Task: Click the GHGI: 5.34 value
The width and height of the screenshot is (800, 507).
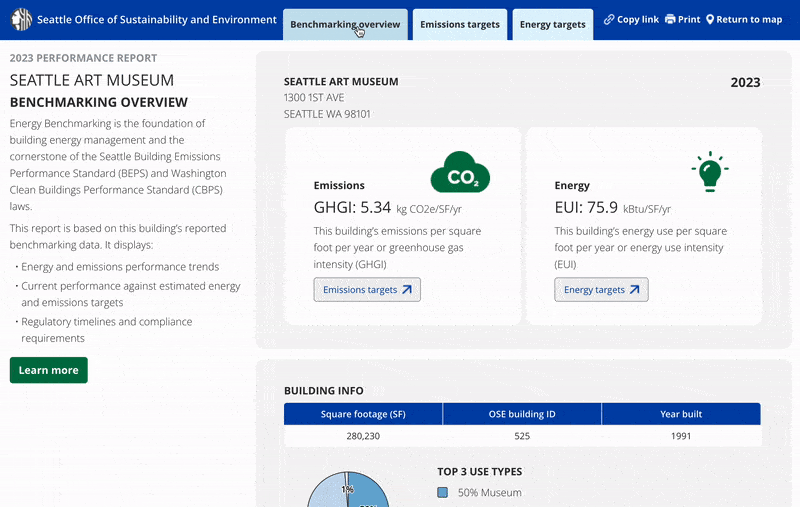Action: click(352, 208)
